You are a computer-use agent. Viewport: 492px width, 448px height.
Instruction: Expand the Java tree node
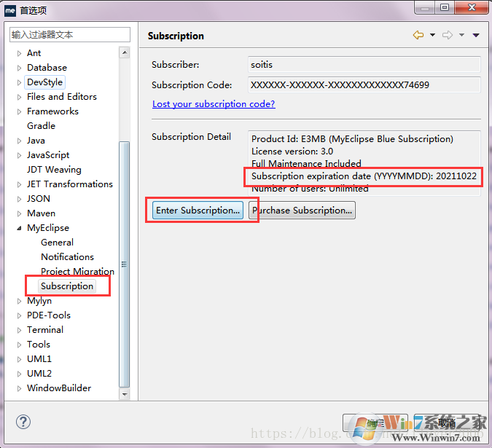click(x=19, y=141)
